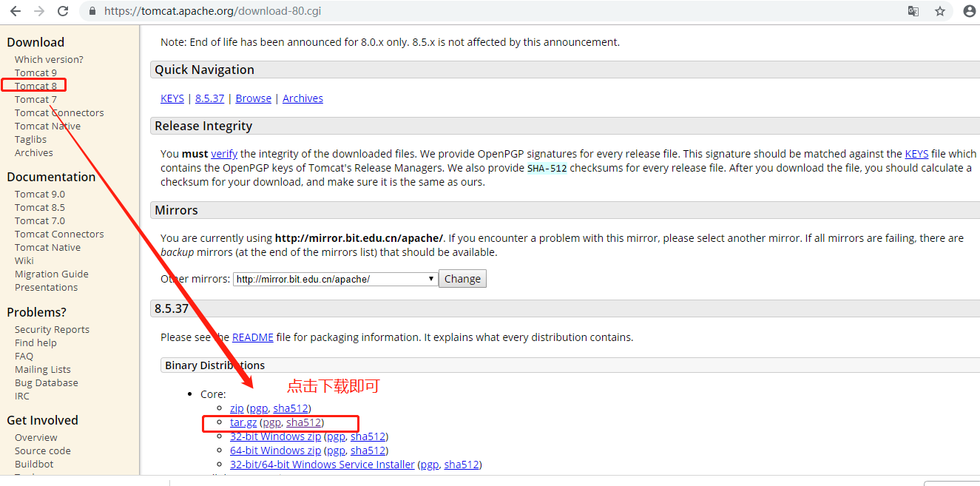Open sha512 checksum for 32-bit Windows zip
Viewport: 980px width, 486px height.
click(368, 436)
